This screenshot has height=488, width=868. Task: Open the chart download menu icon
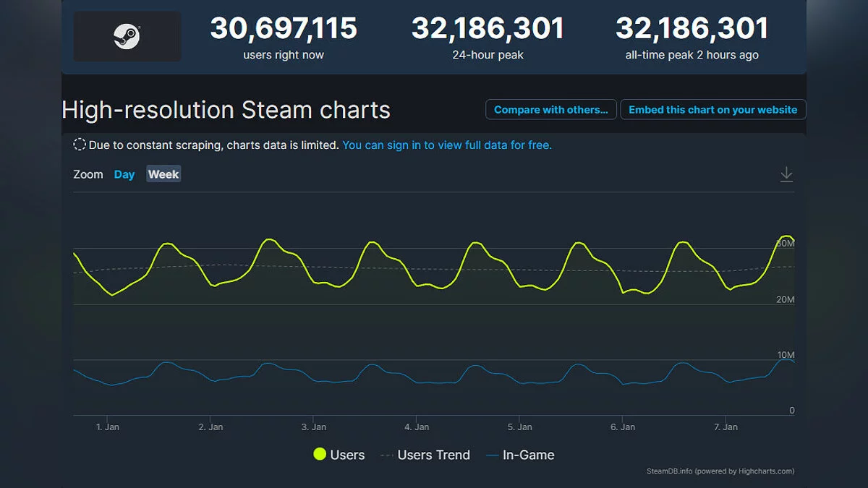pyautogui.click(x=786, y=174)
